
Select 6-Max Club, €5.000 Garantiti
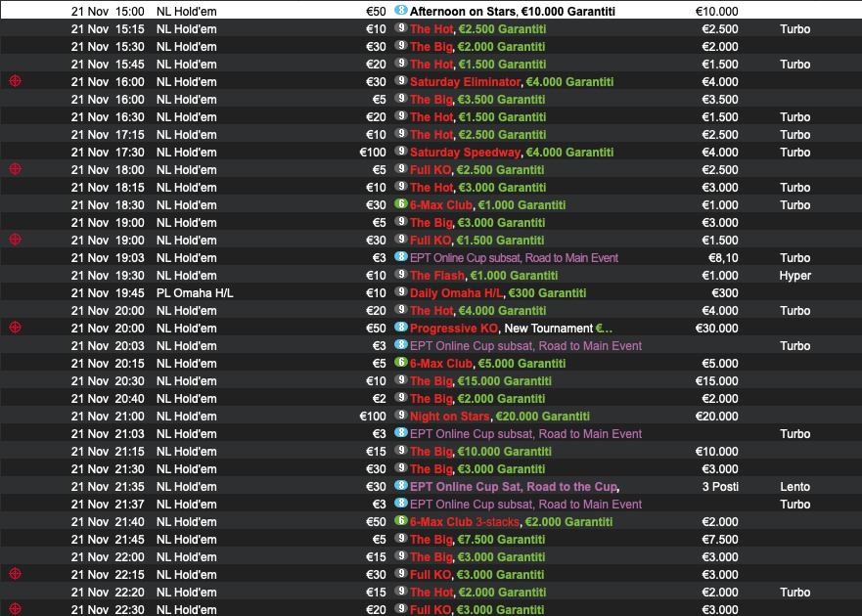click(487, 363)
